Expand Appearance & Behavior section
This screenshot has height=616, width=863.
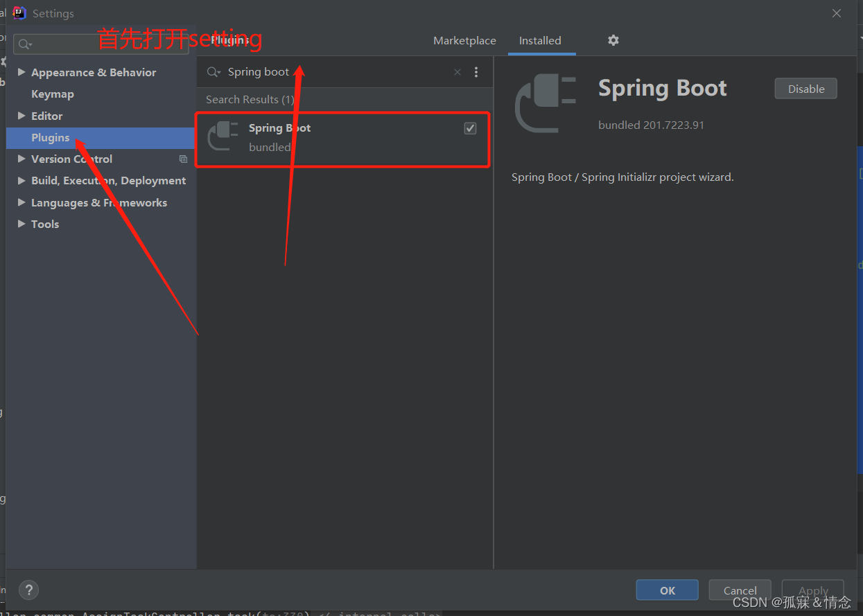click(x=21, y=72)
